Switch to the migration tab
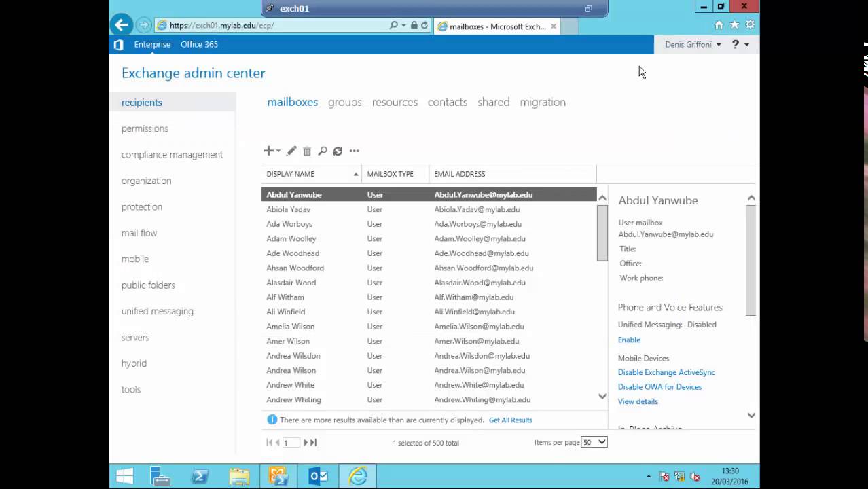 [x=543, y=102]
